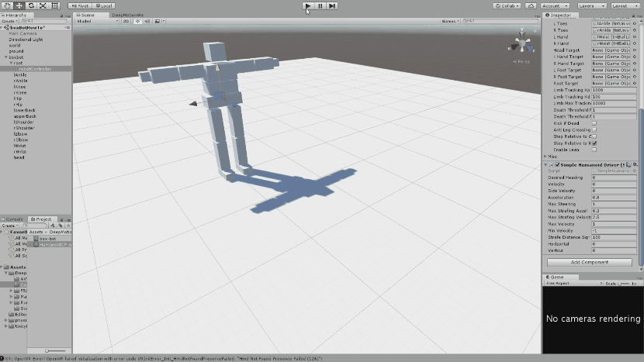This screenshot has width=644, height=362.
Task: Open the Cloud services icon button
Action: (x=531, y=5)
